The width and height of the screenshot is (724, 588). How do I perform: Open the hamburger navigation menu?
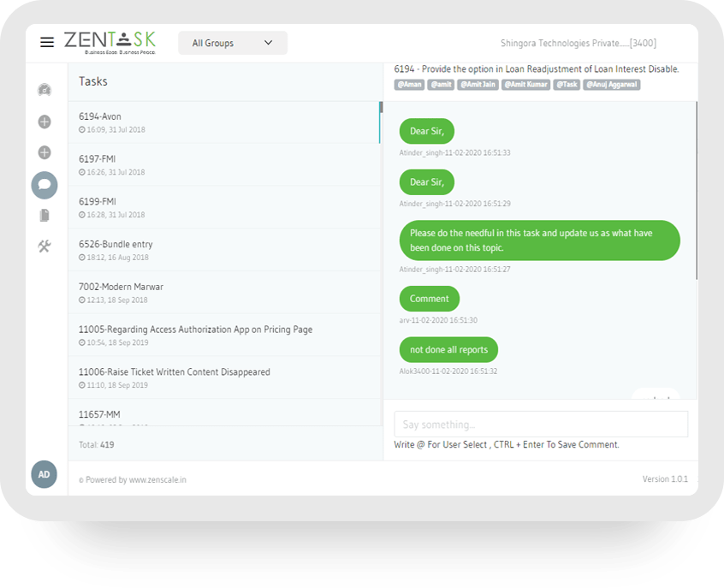(x=47, y=41)
